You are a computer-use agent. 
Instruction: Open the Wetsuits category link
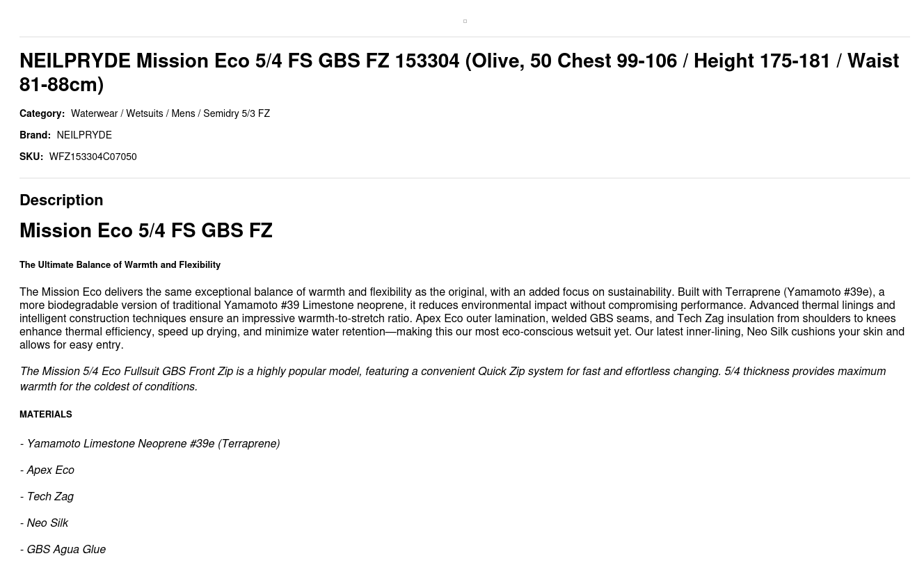[144, 113]
